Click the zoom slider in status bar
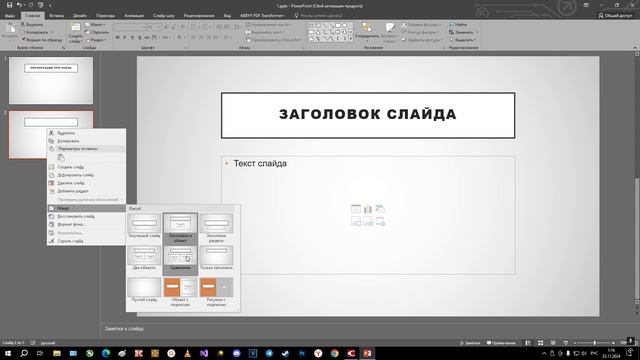The image size is (640, 360). coord(594,343)
